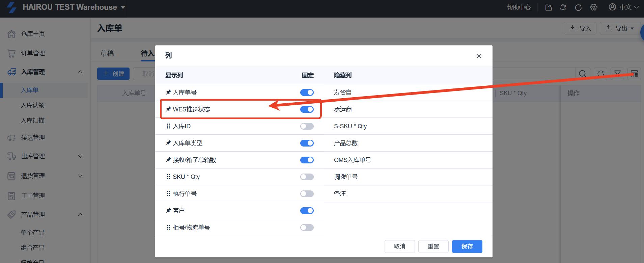The width and height of the screenshot is (644, 263).
Task: Open 入库认领 in the sidebar
Action: pos(33,105)
